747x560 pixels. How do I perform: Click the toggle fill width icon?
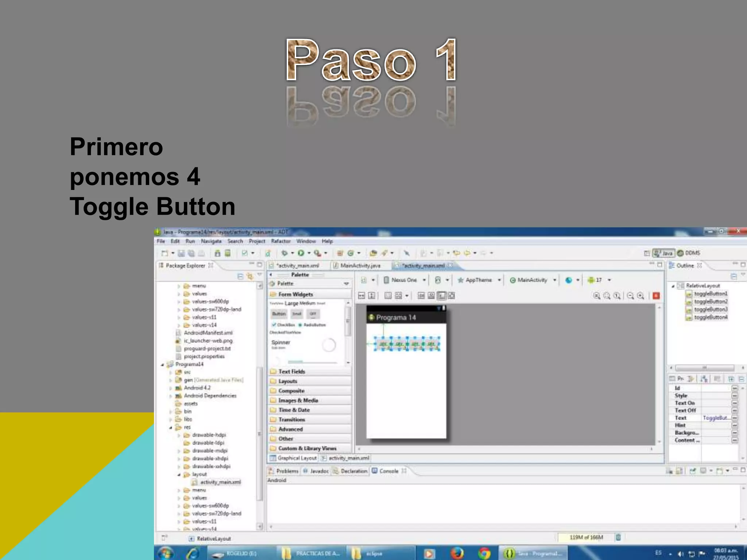click(x=361, y=296)
